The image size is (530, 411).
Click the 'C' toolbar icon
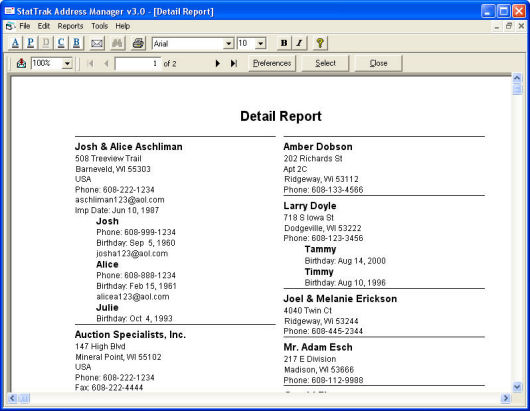coord(61,43)
